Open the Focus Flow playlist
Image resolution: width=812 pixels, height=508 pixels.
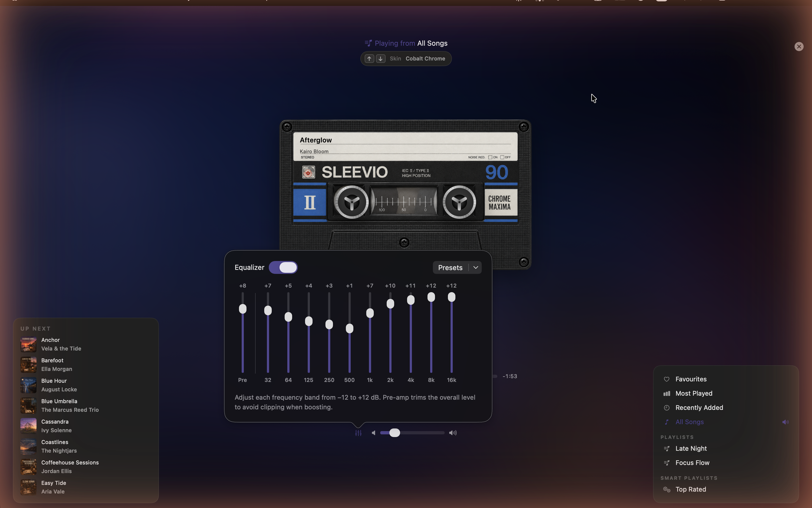726,463
